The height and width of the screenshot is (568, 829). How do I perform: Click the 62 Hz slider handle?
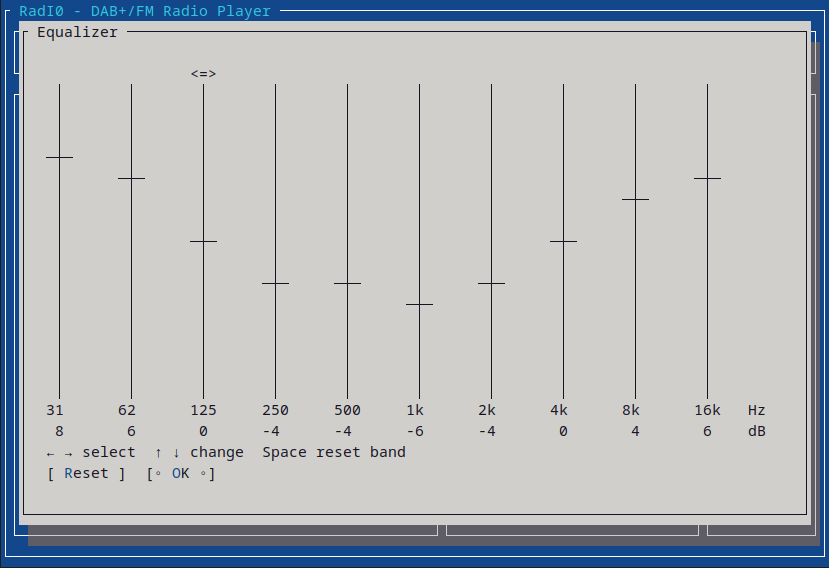(131, 179)
